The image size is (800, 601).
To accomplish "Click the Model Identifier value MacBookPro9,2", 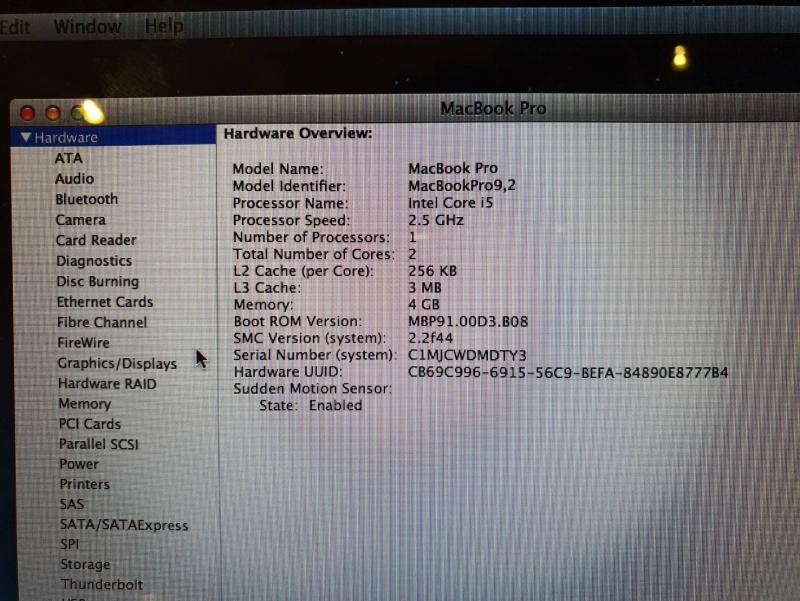I will pos(462,185).
